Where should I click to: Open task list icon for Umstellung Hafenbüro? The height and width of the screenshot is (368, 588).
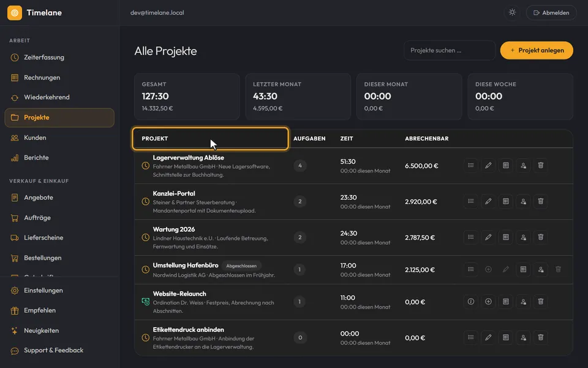click(470, 269)
